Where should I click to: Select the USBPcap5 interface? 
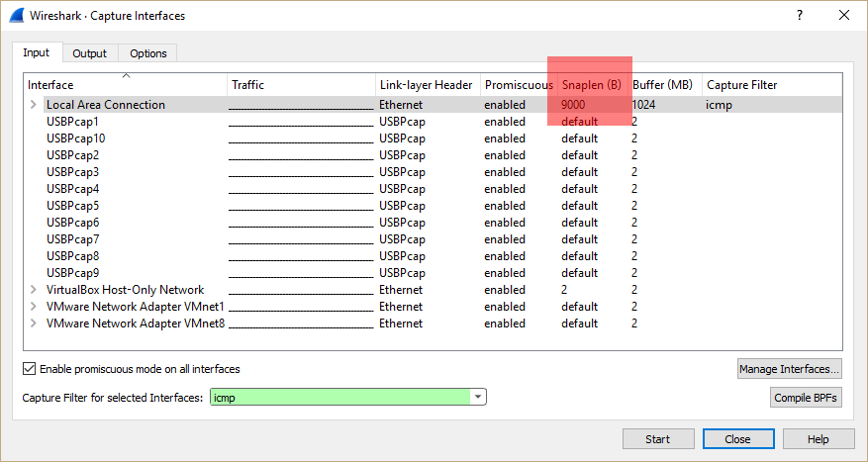pos(72,206)
